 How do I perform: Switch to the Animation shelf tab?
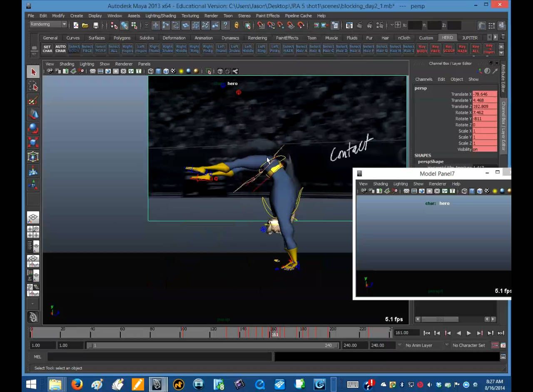click(204, 38)
